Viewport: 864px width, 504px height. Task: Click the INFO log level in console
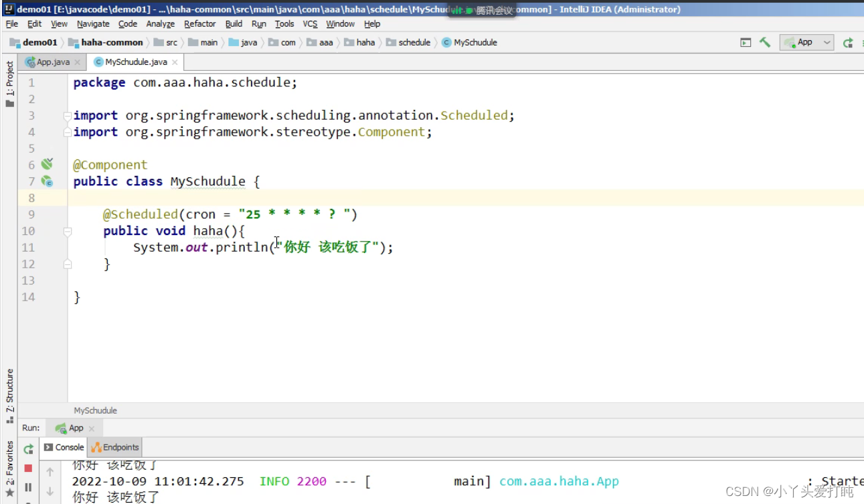[274, 481]
